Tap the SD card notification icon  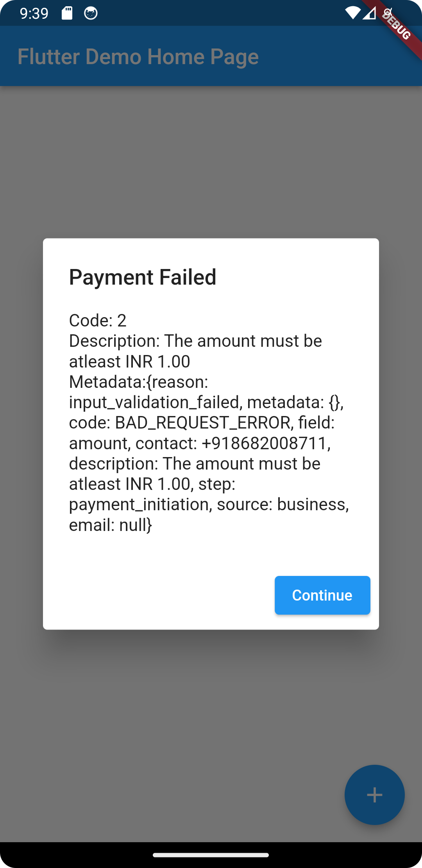point(66,13)
